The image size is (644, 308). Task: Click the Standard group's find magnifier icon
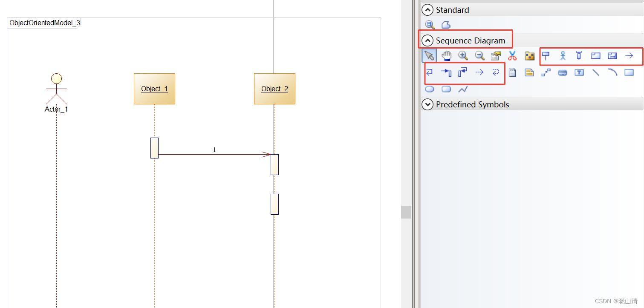[x=430, y=25]
